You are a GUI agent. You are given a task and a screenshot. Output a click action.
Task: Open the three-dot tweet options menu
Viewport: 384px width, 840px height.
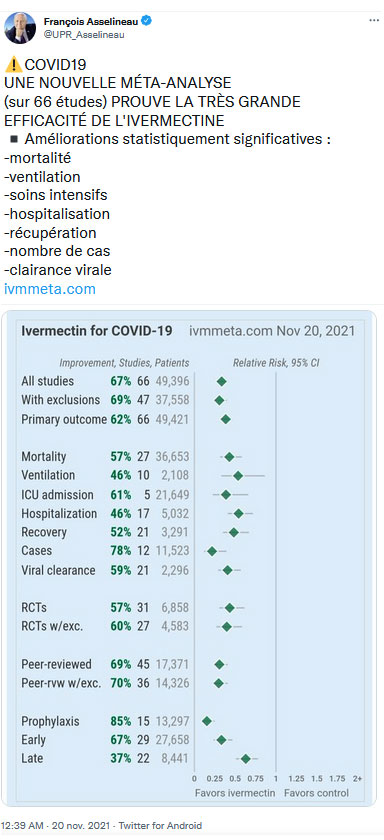(374, 20)
